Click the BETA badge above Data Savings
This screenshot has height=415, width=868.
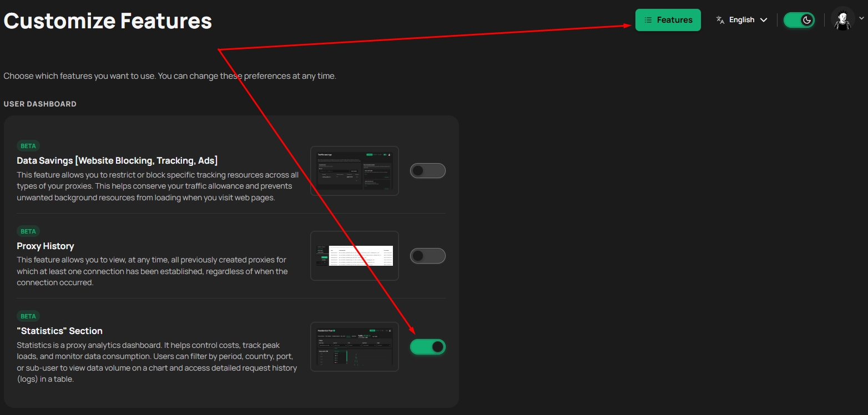[x=28, y=146]
